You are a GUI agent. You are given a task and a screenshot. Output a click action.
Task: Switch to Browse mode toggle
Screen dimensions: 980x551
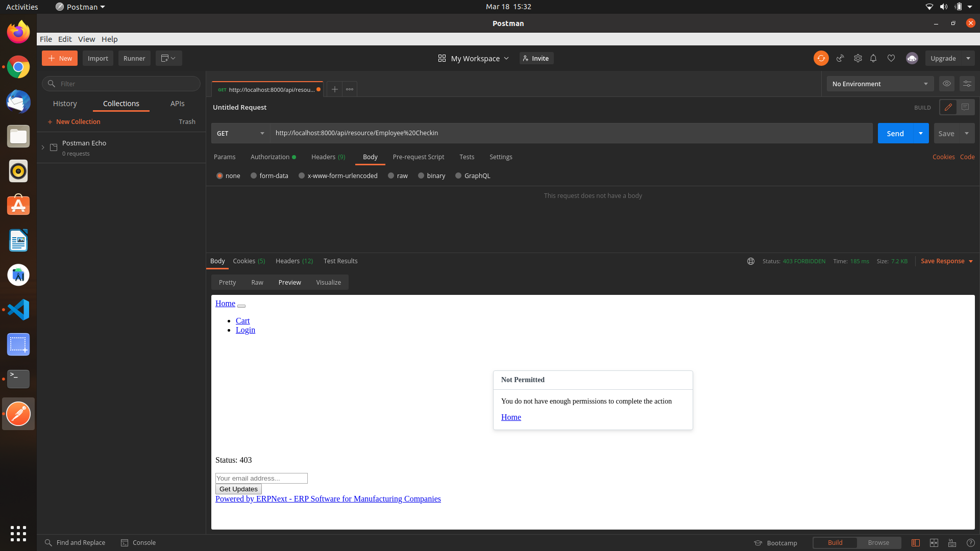point(878,543)
